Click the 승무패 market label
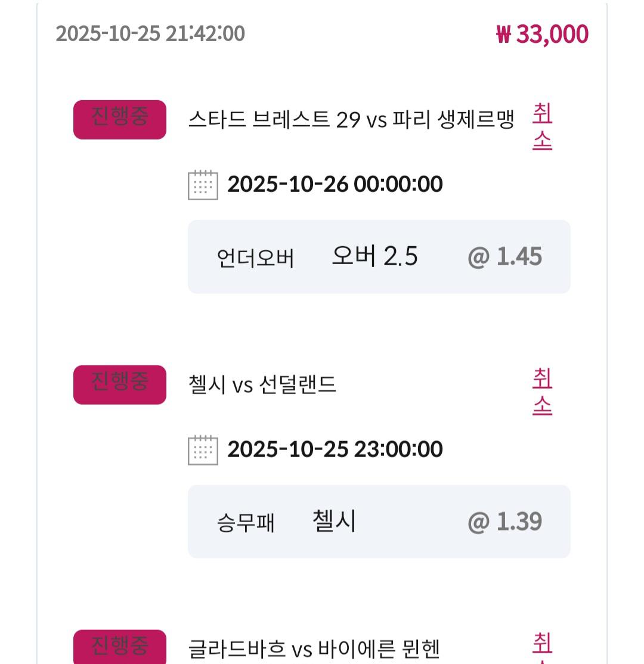 [245, 523]
